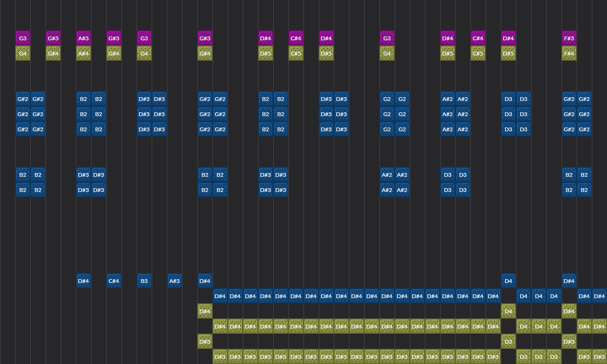The width and height of the screenshot is (607, 364).
Task: Select the leftmost G3 note in the top row
Action: click(22, 38)
